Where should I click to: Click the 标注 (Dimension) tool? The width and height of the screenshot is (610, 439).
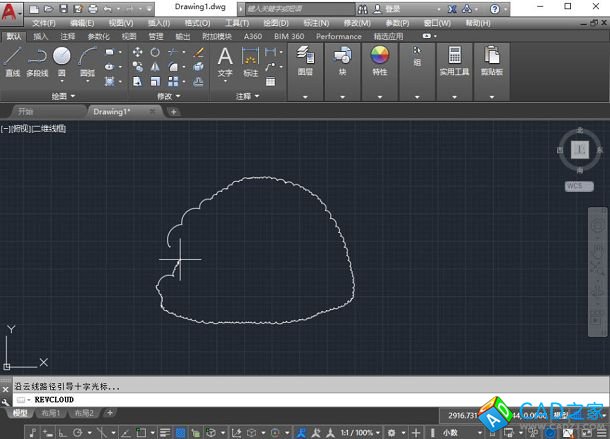(x=250, y=59)
